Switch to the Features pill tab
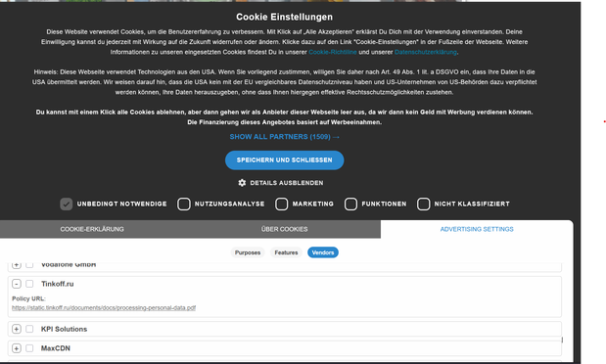Image resolution: width=606 pixels, height=364 pixels. tap(286, 252)
